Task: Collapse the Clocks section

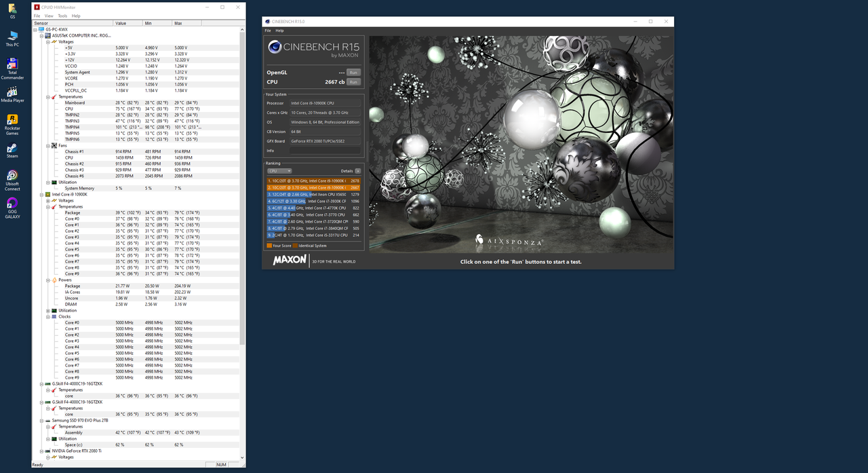Action: coord(47,316)
